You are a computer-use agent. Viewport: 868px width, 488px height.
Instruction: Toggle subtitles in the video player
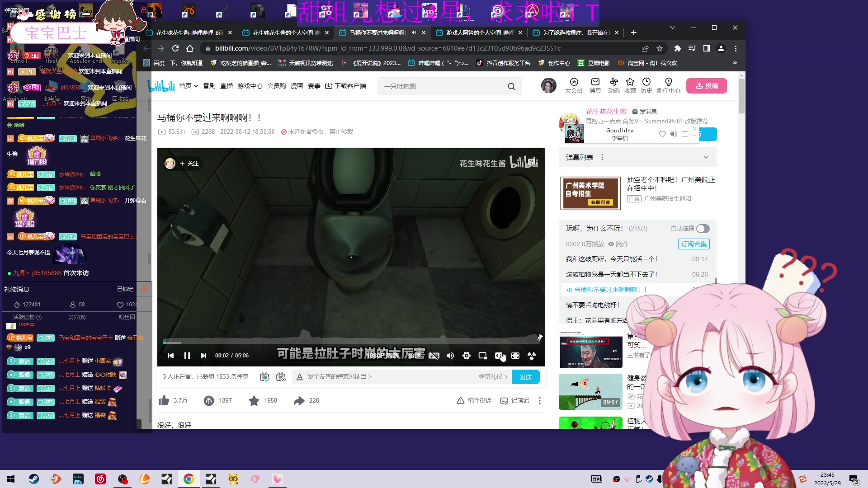434,356
